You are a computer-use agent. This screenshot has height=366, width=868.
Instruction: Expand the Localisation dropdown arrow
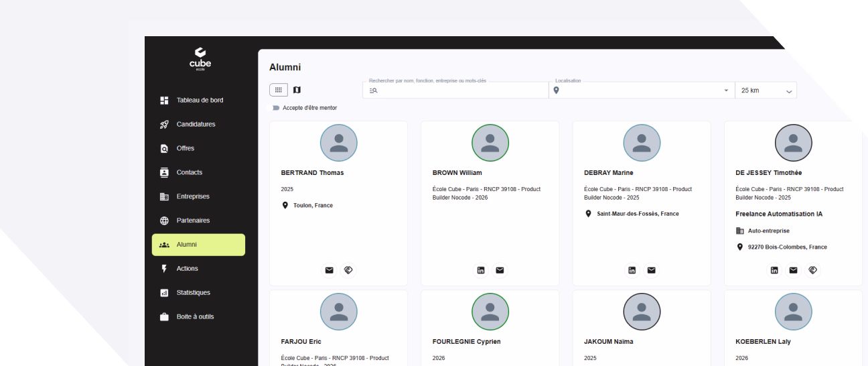click(x=727, y=90)
